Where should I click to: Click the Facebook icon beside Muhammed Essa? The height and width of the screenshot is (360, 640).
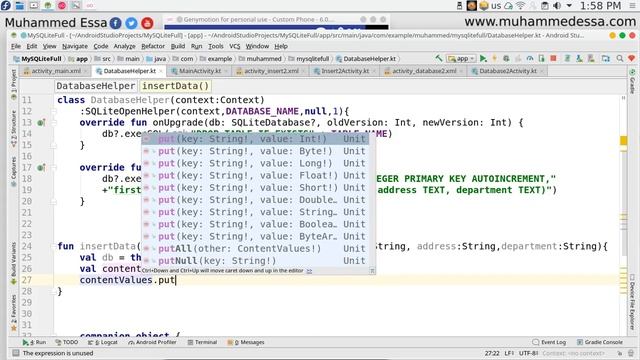116,23
